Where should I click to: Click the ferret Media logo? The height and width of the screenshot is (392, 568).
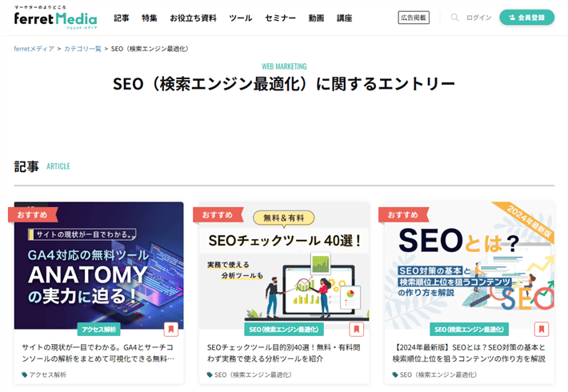point(55,18)
